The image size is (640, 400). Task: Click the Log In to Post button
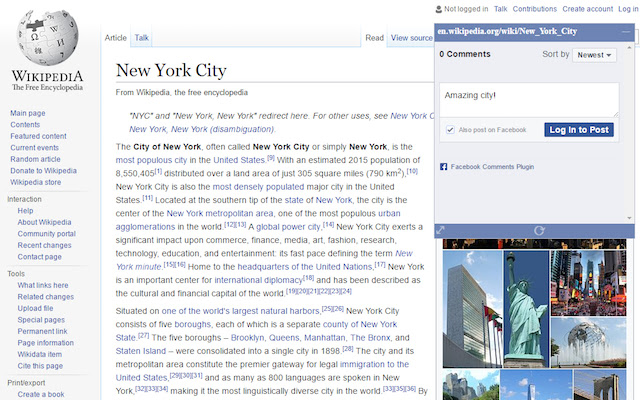pyautogui.click(x=579, y=130)
